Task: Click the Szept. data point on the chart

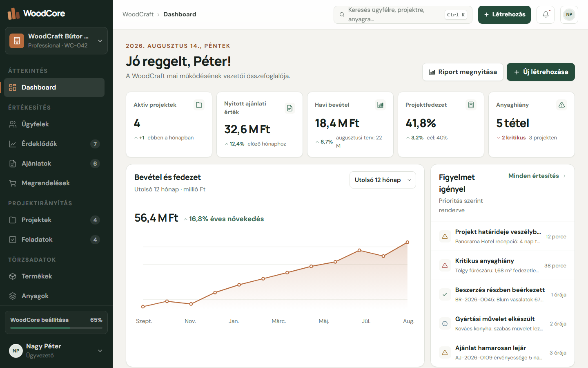Action: [143, 307]
